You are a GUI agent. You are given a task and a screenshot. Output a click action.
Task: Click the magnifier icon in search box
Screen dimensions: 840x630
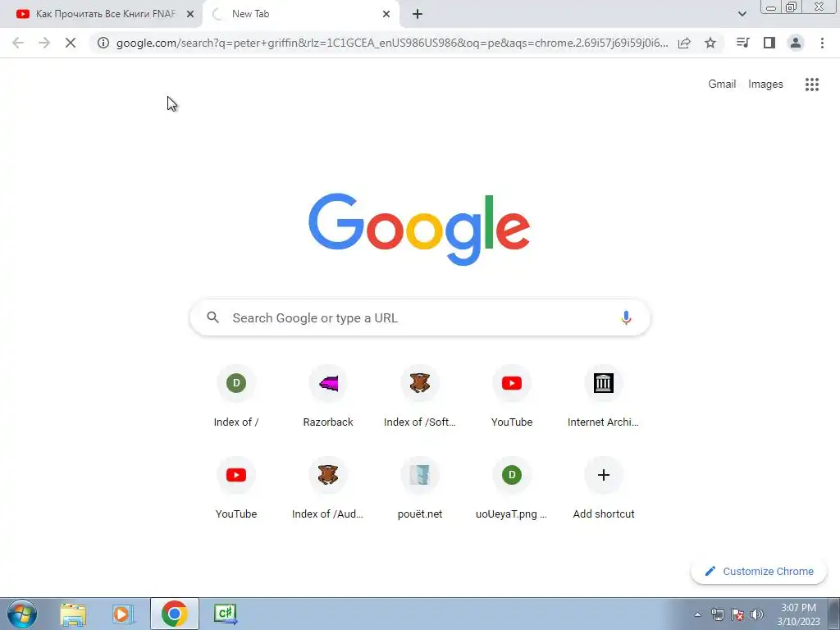pyautogui.click(x=212, y=317)
